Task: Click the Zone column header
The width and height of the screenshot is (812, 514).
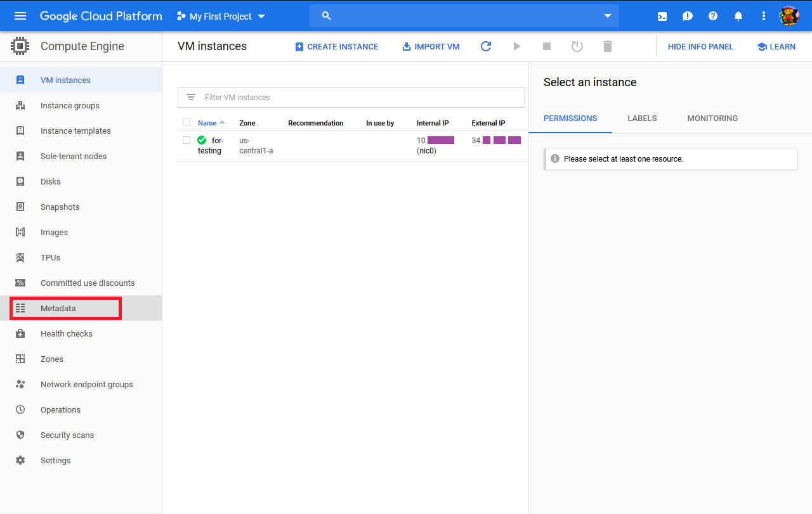Action: point(247,123)
